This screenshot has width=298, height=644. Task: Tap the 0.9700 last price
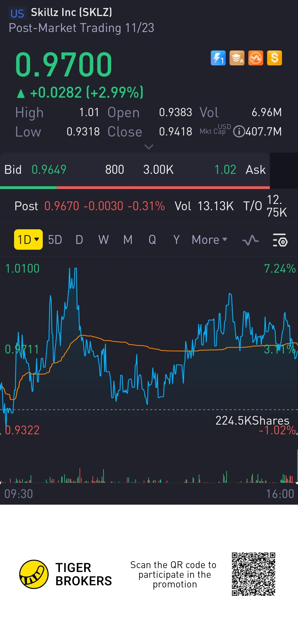tap(64, 65)
